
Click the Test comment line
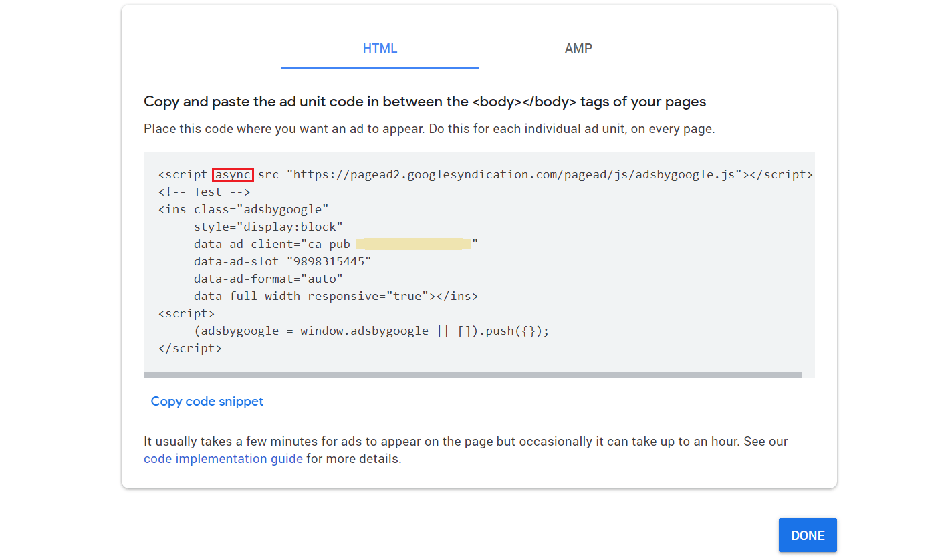click(204, 192)
